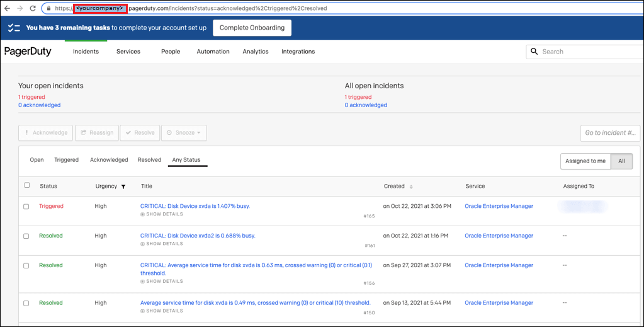This screenshot has height=327, width=644.
Task: Open incident Disk Device xvda2 is 0.688% busy
Action: coord(198,236)
